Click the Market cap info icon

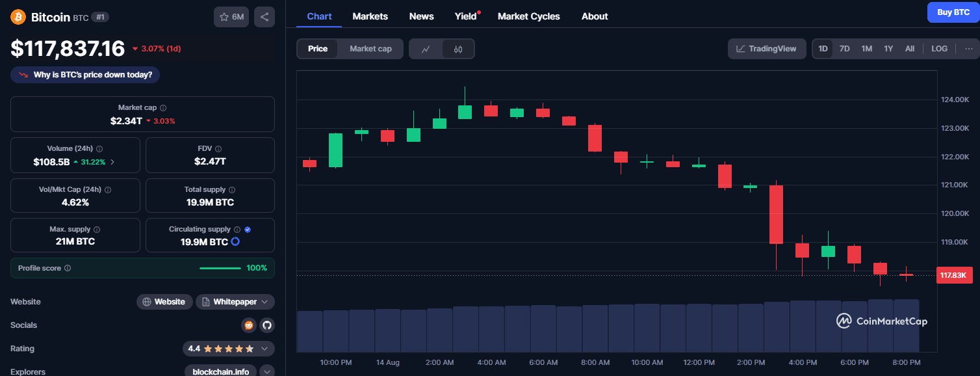pyautogui.click(x=163, y=108)
